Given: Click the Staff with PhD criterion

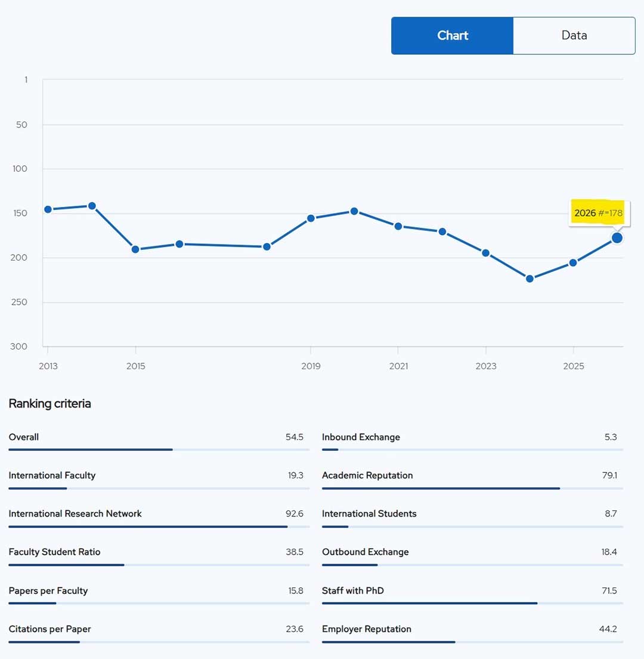Looking at the screenshot, I should pyautogui.click(x=353, y=590).
